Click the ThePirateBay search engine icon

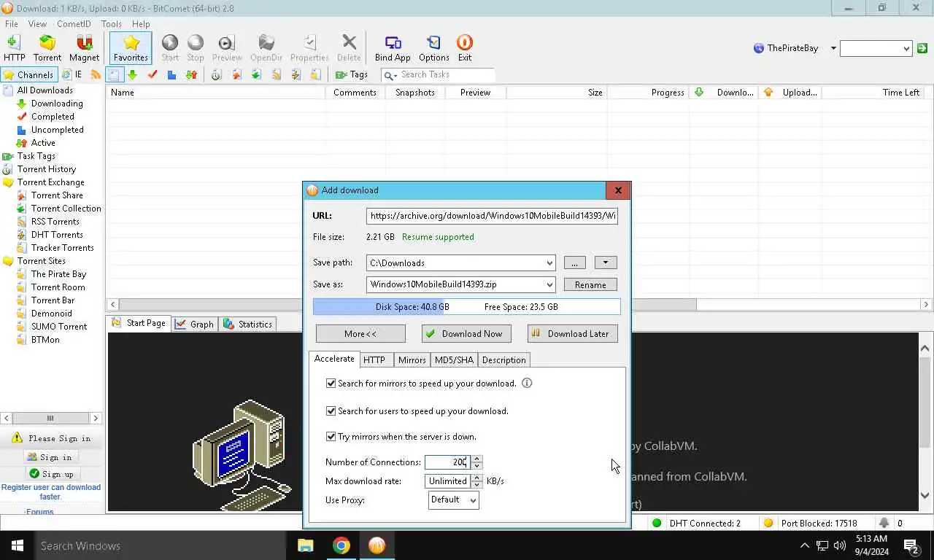pyautogui.click(x=759, y=48)
